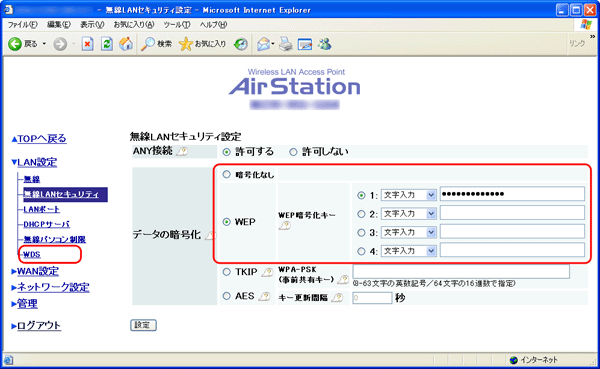Click the WPA-PSK pre-shared key input field
The height and width of the screenshot is (369, 600).
point(461,271)
